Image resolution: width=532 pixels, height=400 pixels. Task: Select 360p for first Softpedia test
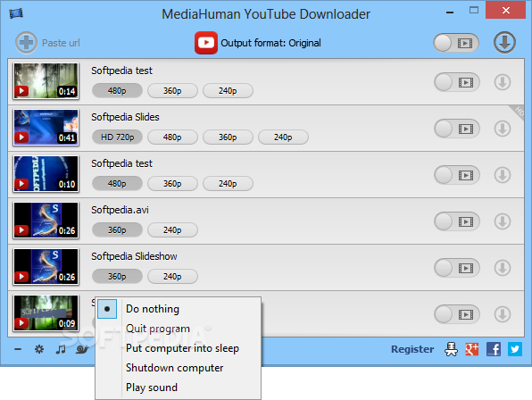172,90
